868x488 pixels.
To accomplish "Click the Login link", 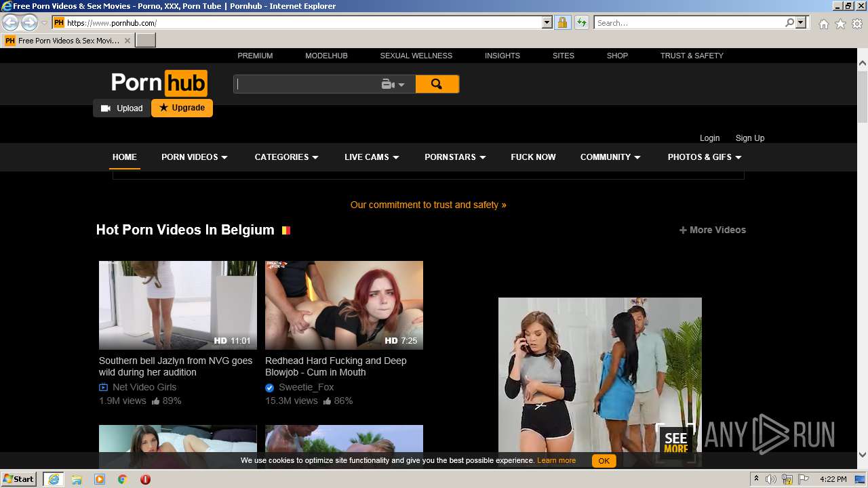I will pos(709,138).
